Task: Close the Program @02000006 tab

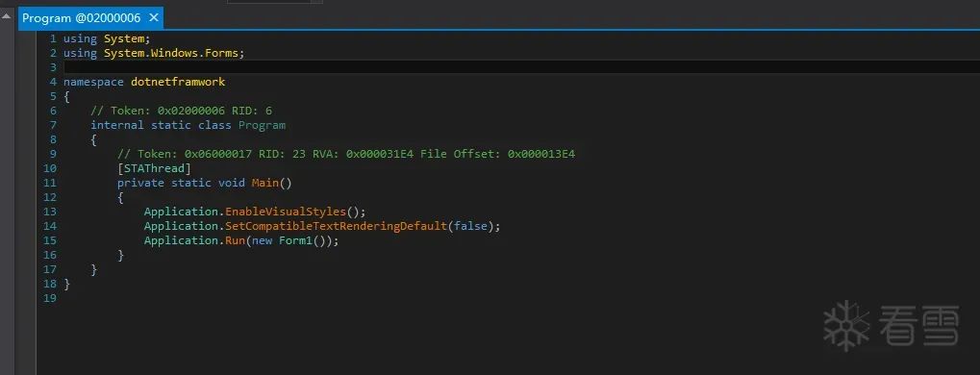Action: [x=153, y=18]
